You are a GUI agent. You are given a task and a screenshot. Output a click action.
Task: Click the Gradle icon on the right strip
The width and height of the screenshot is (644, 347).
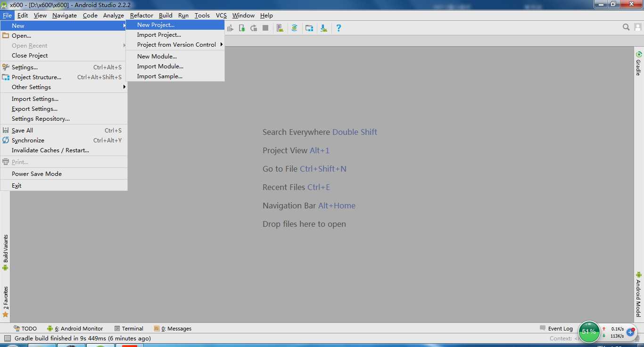click(x=639, y=54)
